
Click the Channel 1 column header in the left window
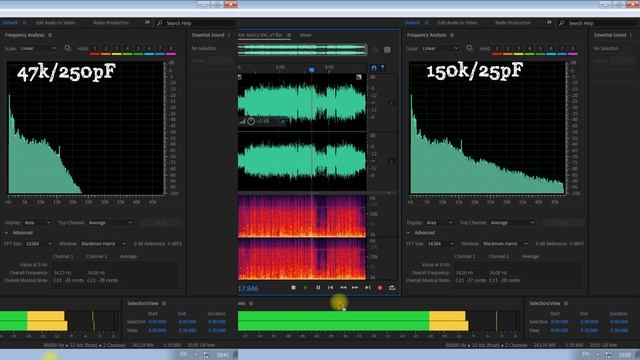tap(63, 256)
